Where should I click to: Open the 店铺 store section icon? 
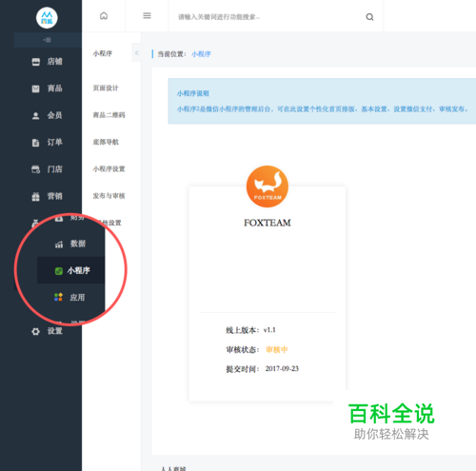coord(36,62)
